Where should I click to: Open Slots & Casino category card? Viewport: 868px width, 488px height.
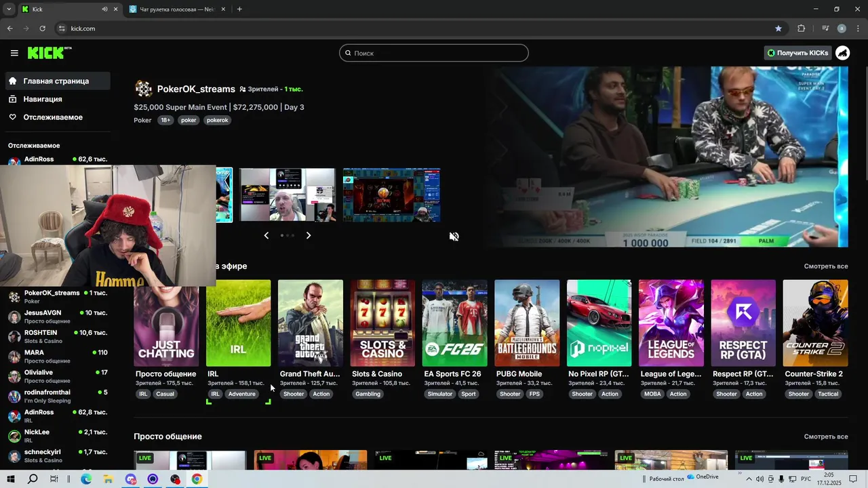pyautogui.click(x=382, y=323)
